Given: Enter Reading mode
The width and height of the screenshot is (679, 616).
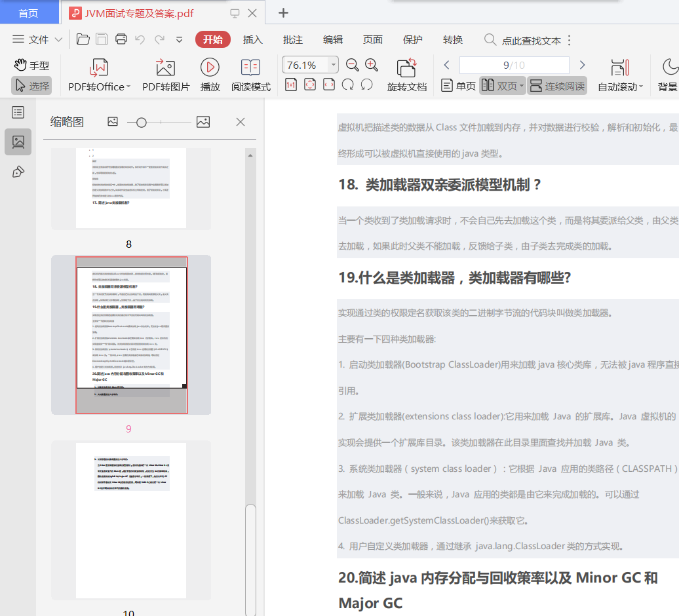Looking at the screenshot, I should [x=251, y=75].
